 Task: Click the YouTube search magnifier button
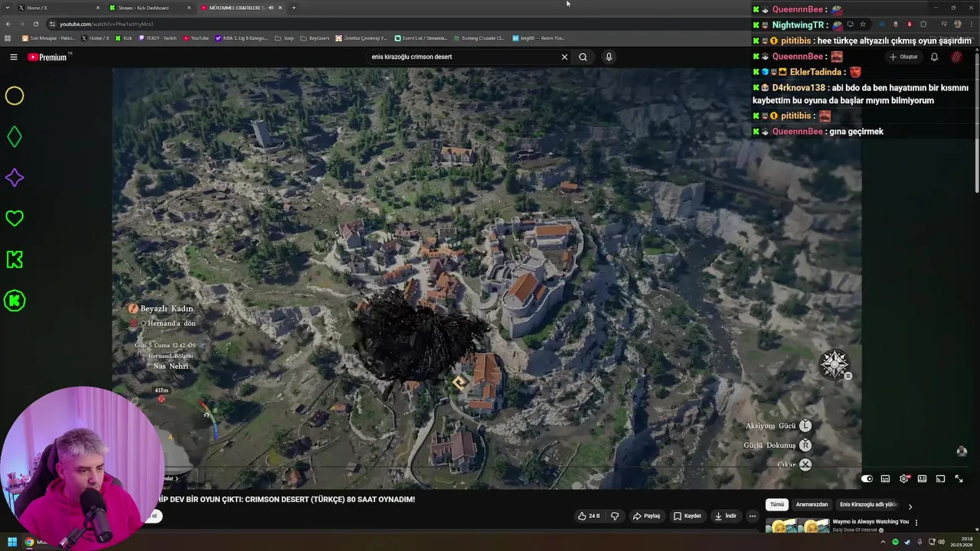pyautogui.click(x=583, y=57)
